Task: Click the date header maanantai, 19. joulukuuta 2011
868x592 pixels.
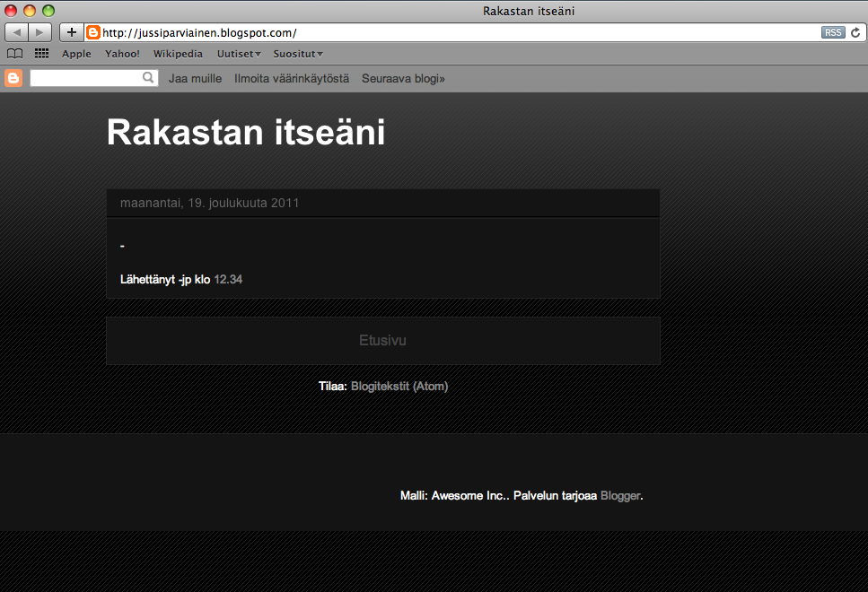Action: (x=209, y=203)
